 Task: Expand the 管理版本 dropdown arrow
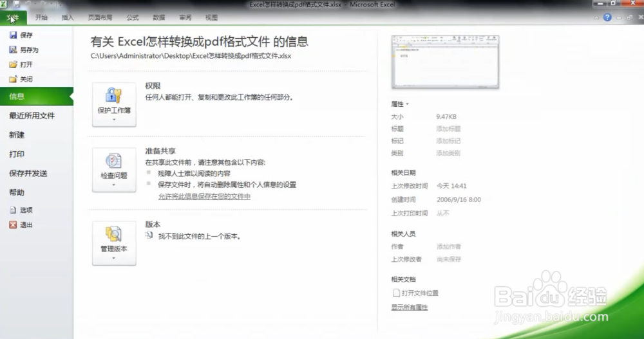coord(114,259)
